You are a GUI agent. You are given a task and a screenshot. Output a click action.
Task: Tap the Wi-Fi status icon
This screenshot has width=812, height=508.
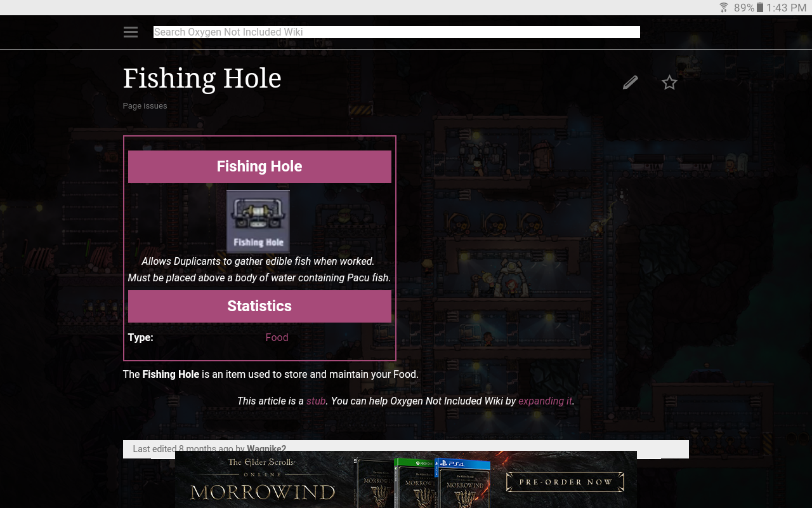click(x=724, y=8)
